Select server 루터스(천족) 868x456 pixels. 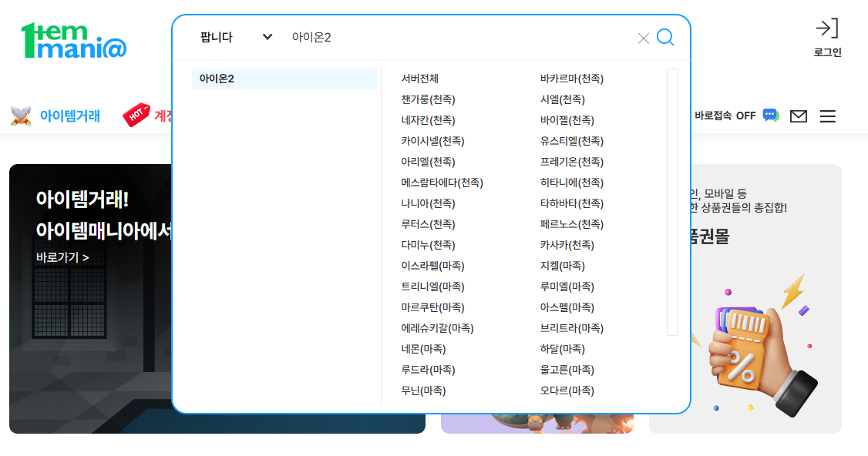[428, 224]
